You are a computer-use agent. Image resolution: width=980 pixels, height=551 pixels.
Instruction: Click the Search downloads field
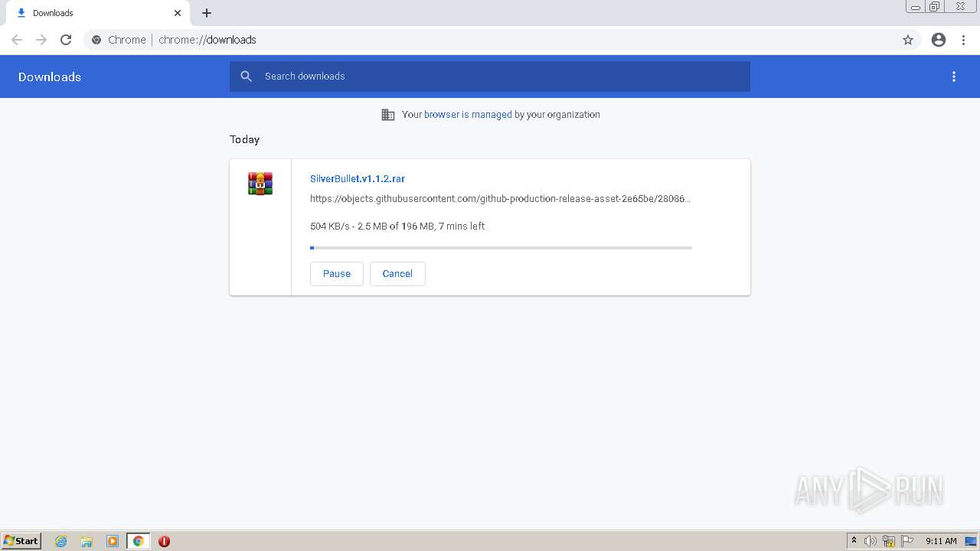(490, 77)
